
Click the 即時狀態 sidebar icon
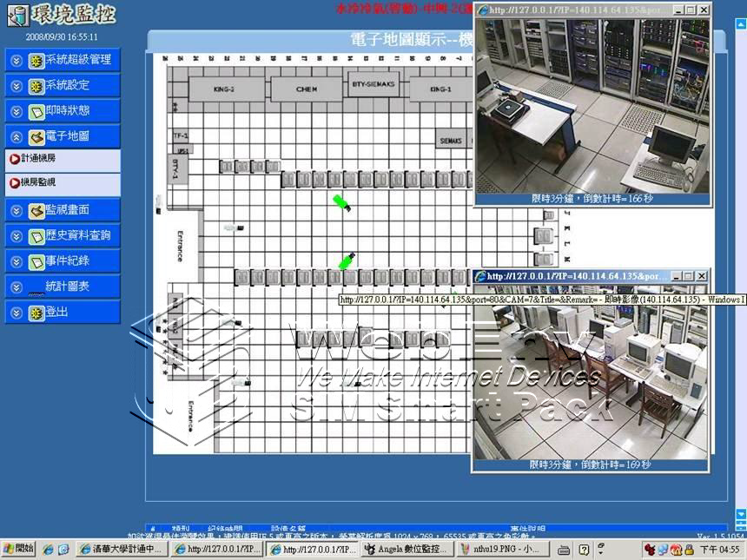36,112
